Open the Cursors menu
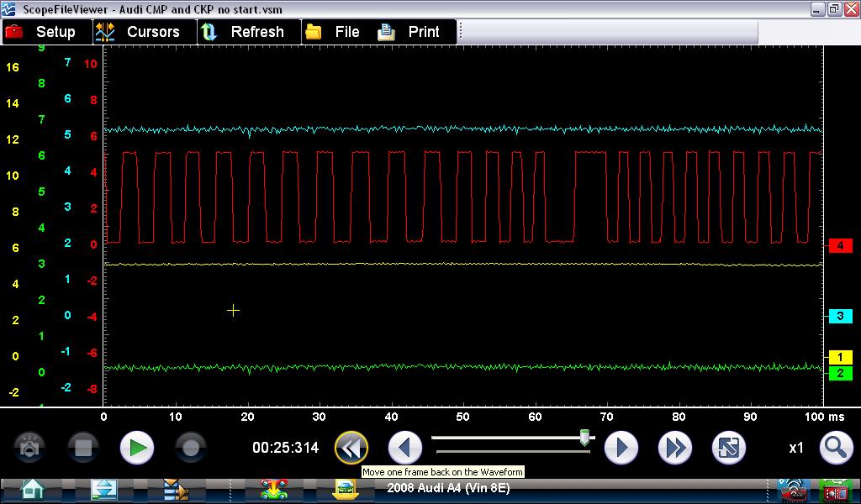 point(138,32)
